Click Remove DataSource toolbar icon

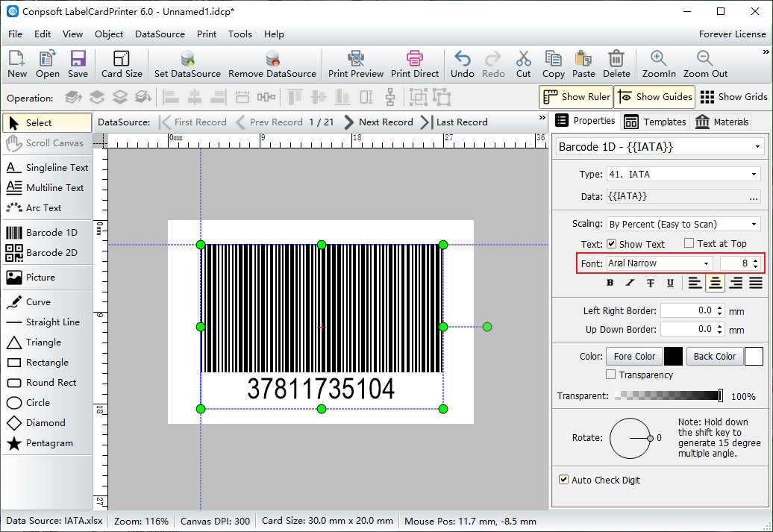272,64
